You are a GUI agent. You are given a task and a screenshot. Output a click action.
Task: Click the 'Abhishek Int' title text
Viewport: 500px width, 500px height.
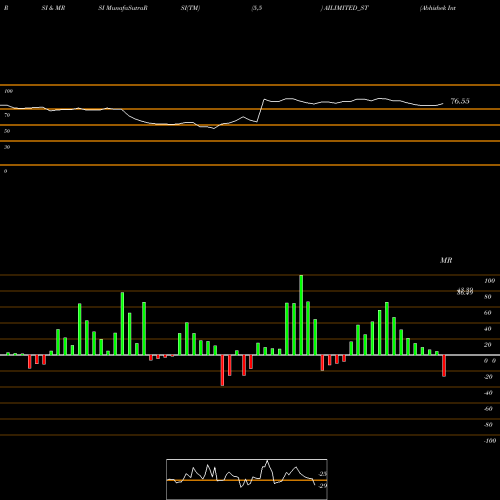[438, 8]
